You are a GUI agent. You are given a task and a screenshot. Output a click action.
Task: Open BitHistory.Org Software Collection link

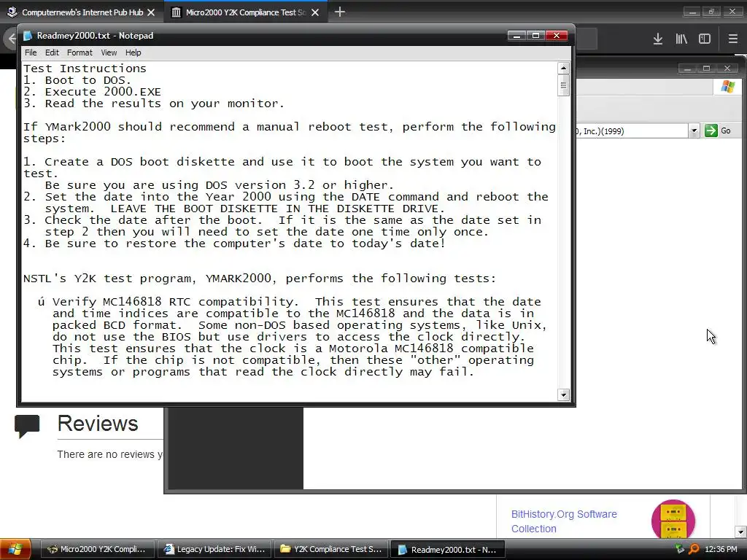(564, 521)
